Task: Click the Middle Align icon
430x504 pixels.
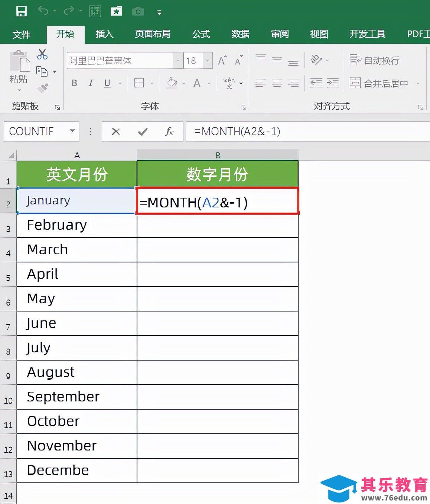Action: pos(277,60)
